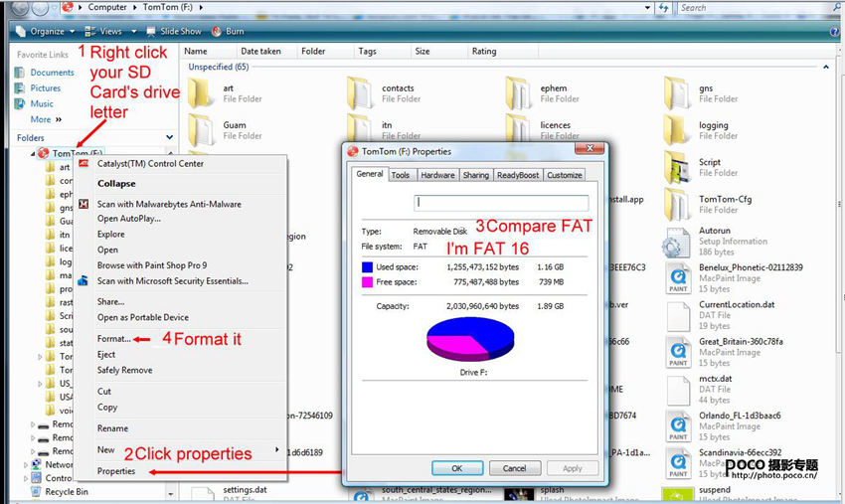Close the TomTom Properties dialog
Screen dimensions: 845x504
coord(590,148)
